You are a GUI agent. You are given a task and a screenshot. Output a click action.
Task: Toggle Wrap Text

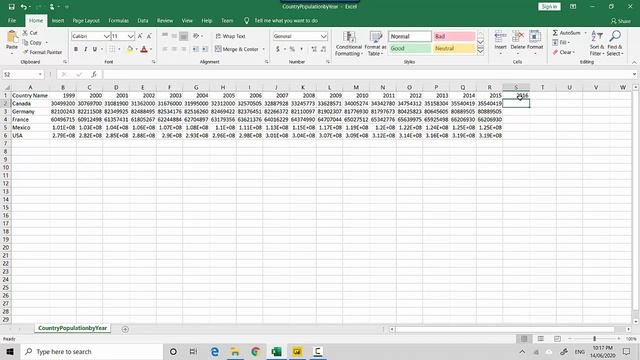pyautogui.click(x=230, y=36)
